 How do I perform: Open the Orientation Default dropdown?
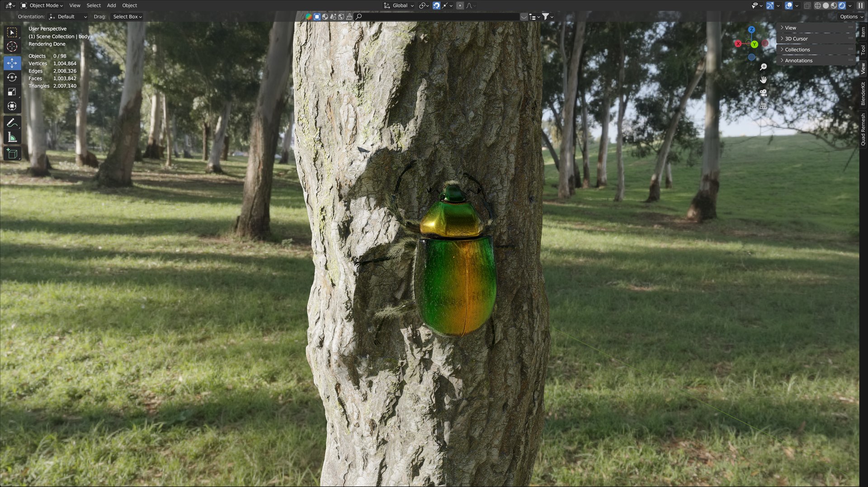click(x=68, y=17)
